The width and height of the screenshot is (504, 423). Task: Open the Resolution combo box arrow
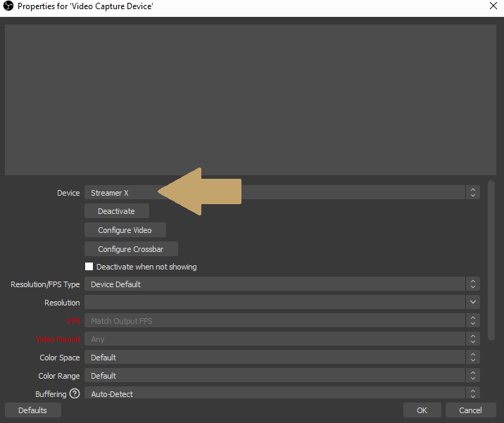pyautogui.click(x=473, y=303)
